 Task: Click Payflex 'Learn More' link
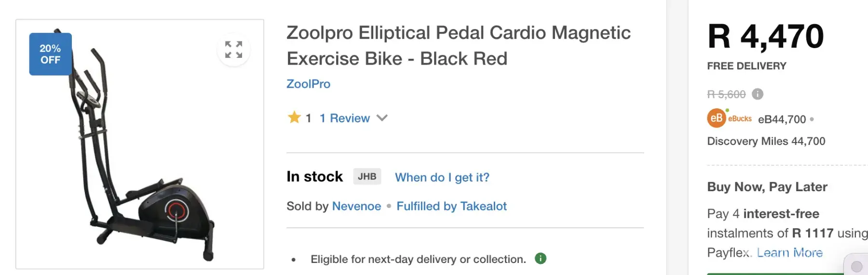(789, 252)
